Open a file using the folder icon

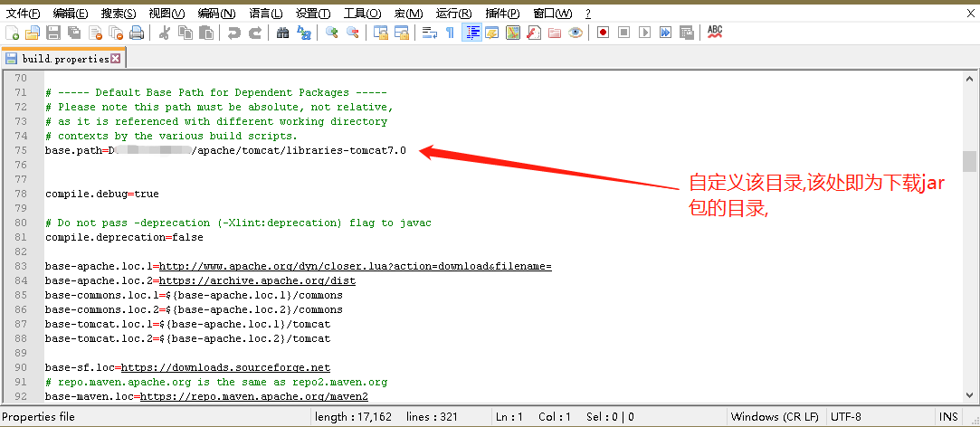(32, 33)
